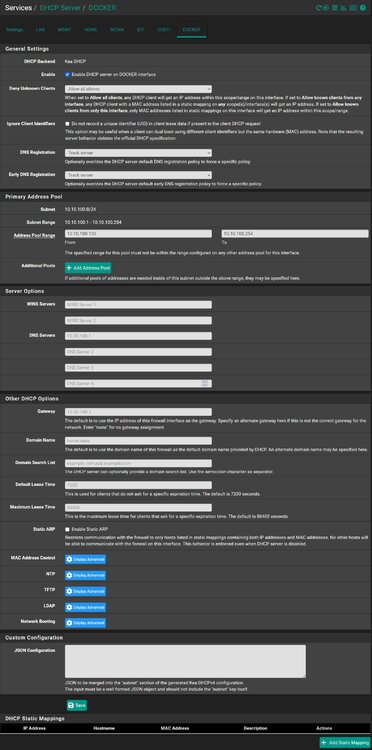Switch to the MGMT tab

(x=64, y=30)
